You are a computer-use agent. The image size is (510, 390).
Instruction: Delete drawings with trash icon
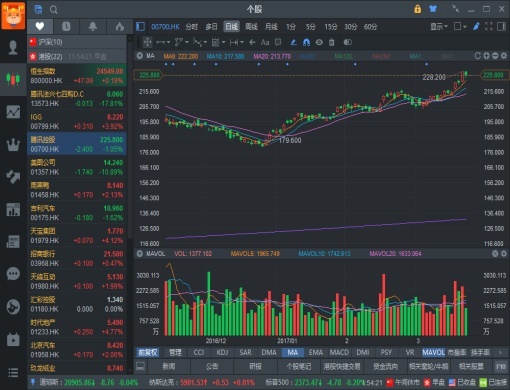[x=331, y=42]
